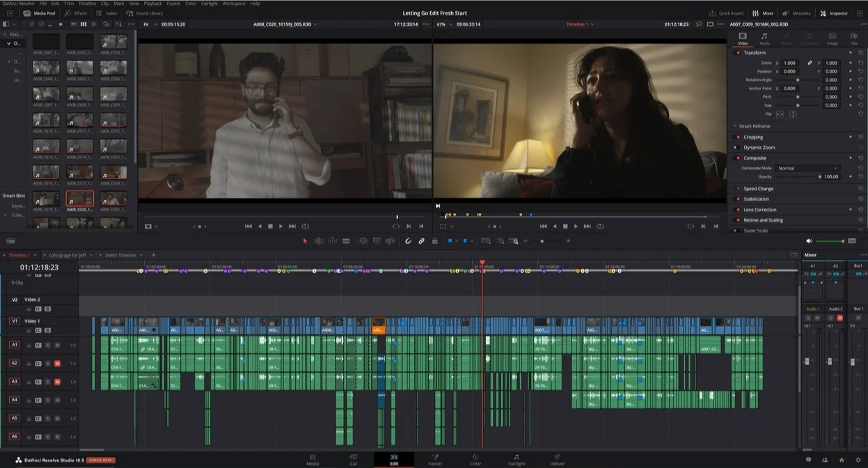Select the arrow Selection Mode tool

(304, 241)
